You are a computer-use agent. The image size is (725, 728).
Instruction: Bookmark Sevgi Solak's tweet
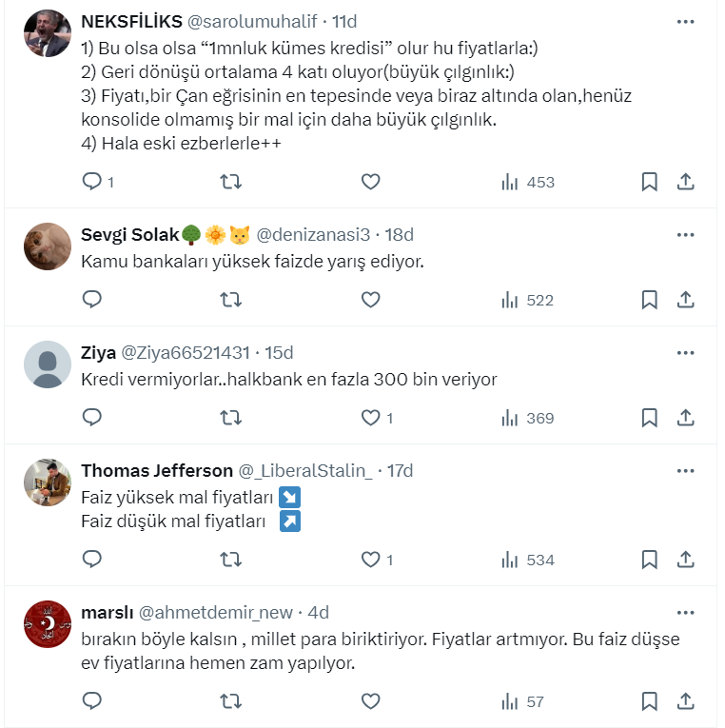coord(649,300)
